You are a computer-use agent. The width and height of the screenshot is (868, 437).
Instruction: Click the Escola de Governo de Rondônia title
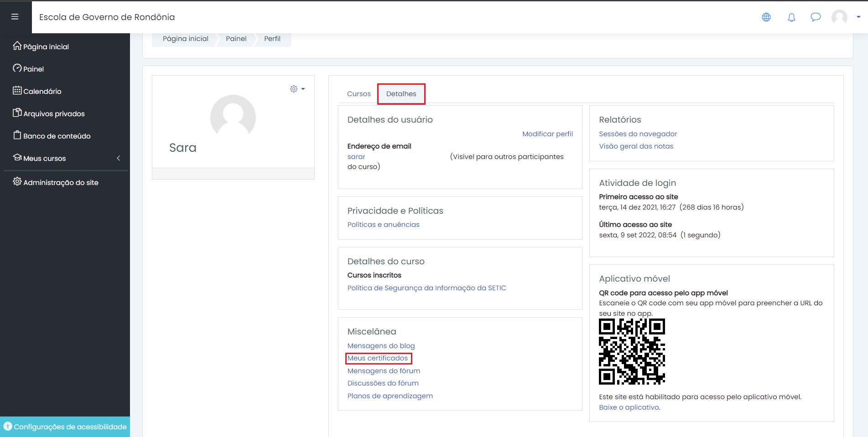pos(107,17)
